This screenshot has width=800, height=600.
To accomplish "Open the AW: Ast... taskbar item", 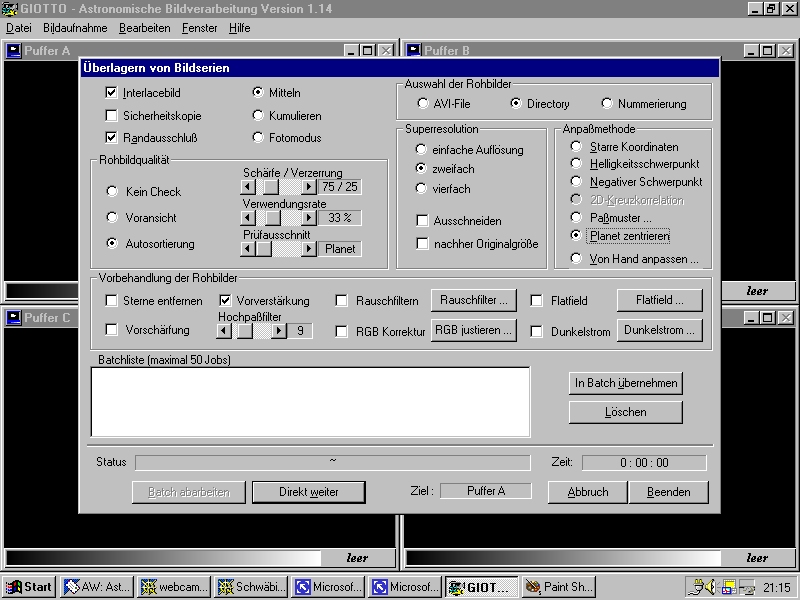I will (97, 587).
